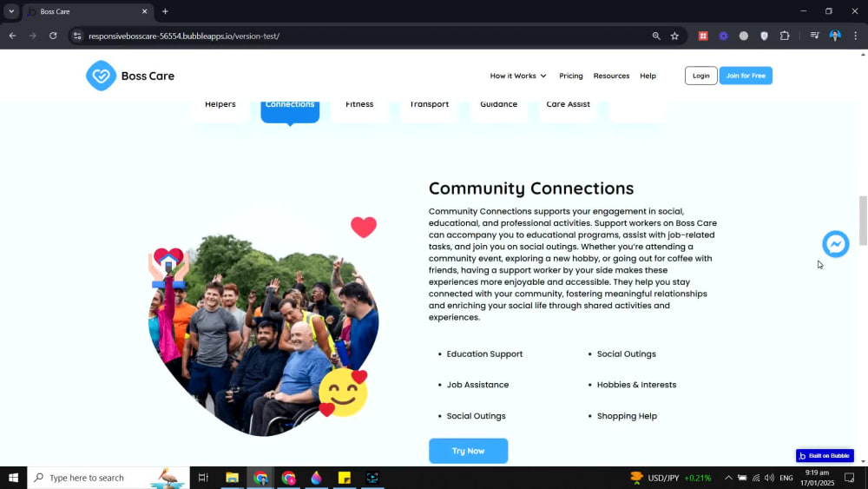Click the Community Connections heading

click(531, 188)
